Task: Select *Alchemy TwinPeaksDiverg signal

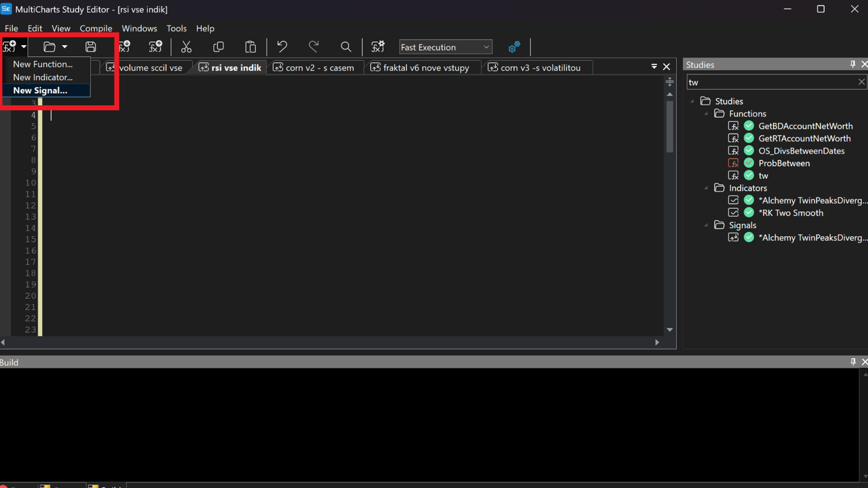Action: click(813, 237)
